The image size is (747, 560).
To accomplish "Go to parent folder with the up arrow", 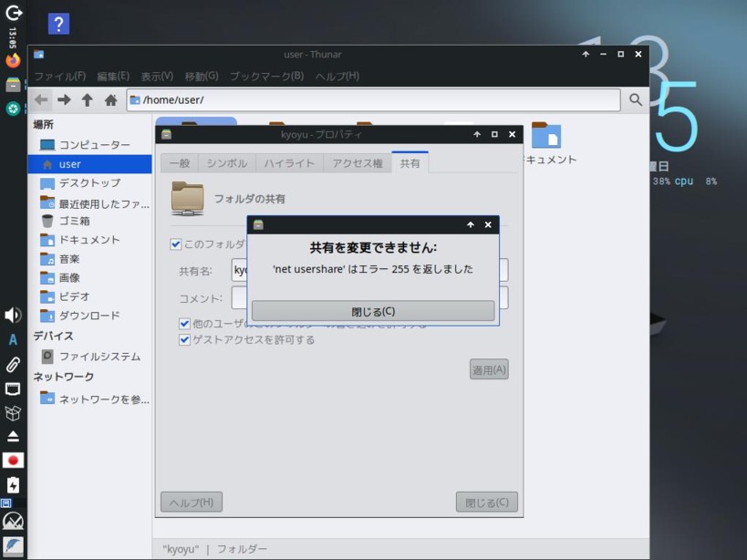I will pos(88,100).
